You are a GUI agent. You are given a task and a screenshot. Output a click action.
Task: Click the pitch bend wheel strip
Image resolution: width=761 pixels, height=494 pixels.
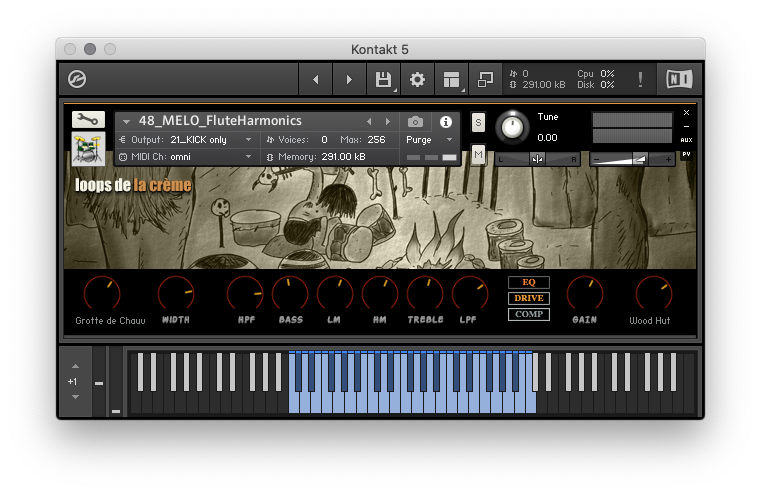click(99, 382)
